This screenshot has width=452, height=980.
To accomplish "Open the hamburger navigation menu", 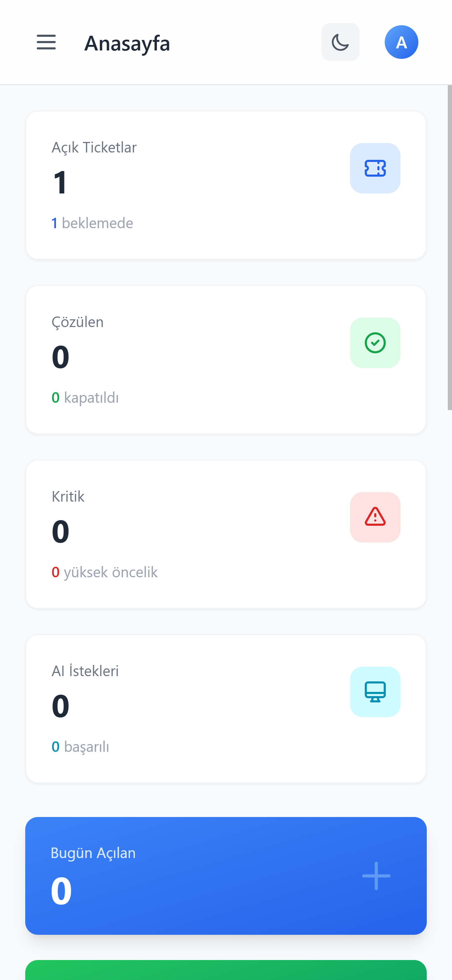I will pyautogui.click(x=46, y=42).
